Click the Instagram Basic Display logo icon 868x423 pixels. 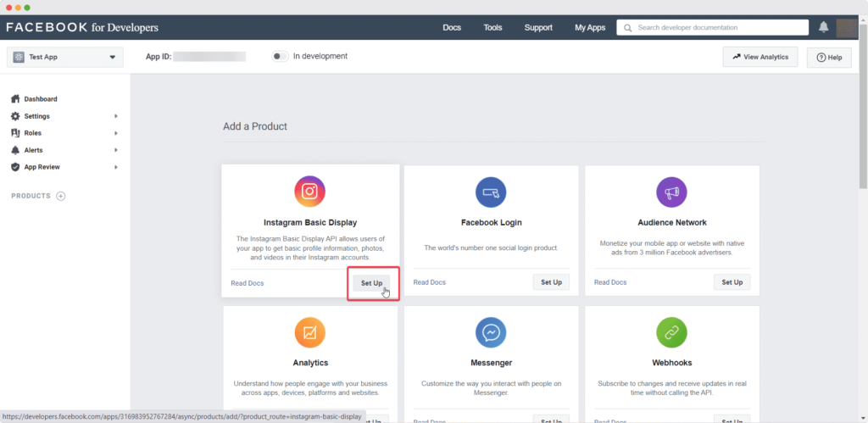(310, 192)
